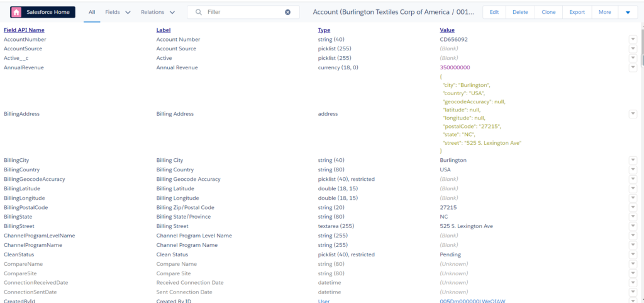Open row actions arrow for BillingAddress
This screenshot has height=303, width=644.
[633, 114]
